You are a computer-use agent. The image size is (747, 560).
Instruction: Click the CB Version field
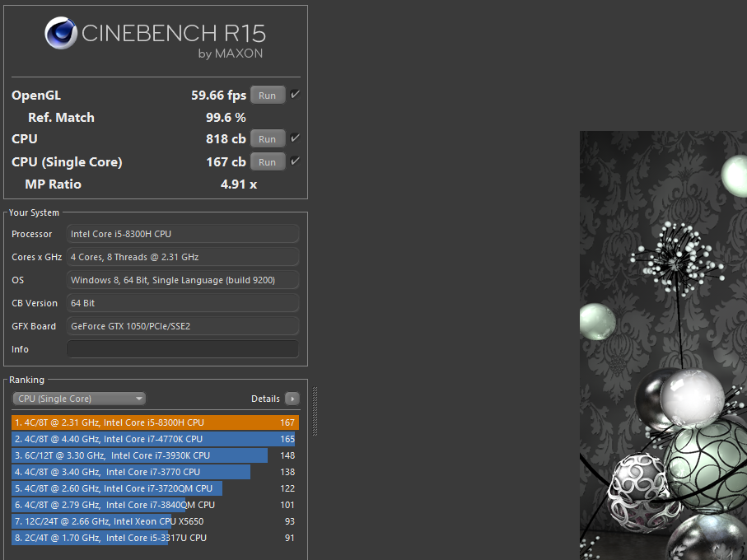tap(183, 303)
